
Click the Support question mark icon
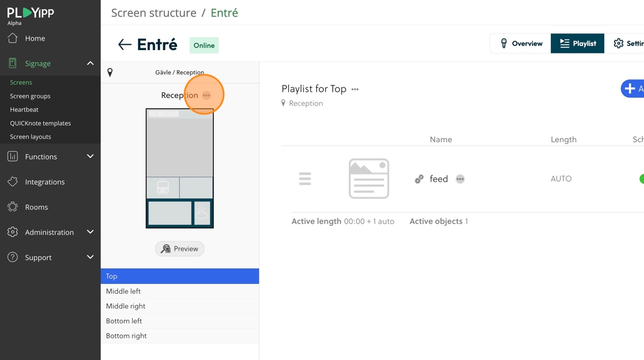coord(13,257)
